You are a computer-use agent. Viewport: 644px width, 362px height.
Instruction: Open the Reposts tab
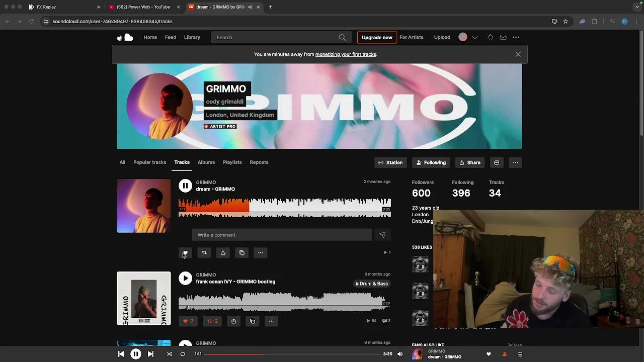click(x=259, y=162)
